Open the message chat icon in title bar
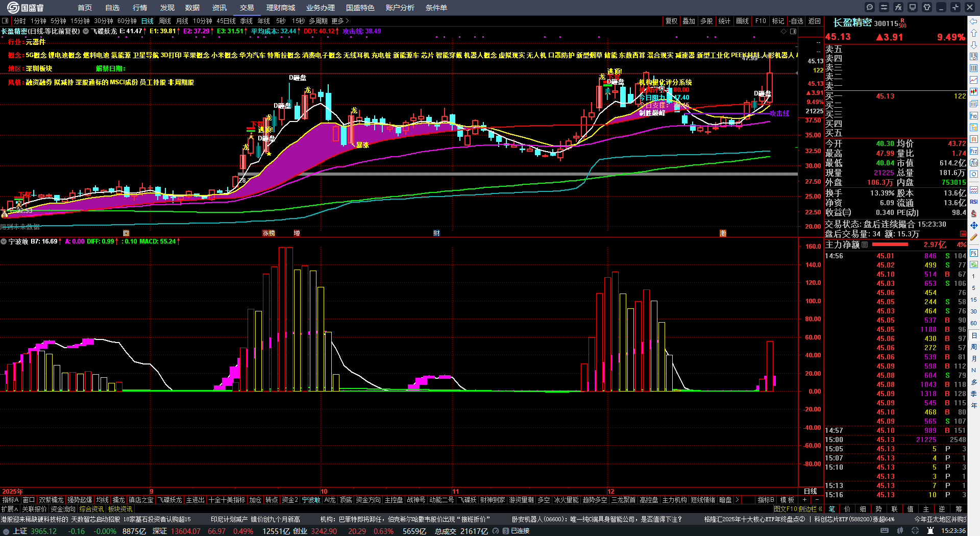 870,7
